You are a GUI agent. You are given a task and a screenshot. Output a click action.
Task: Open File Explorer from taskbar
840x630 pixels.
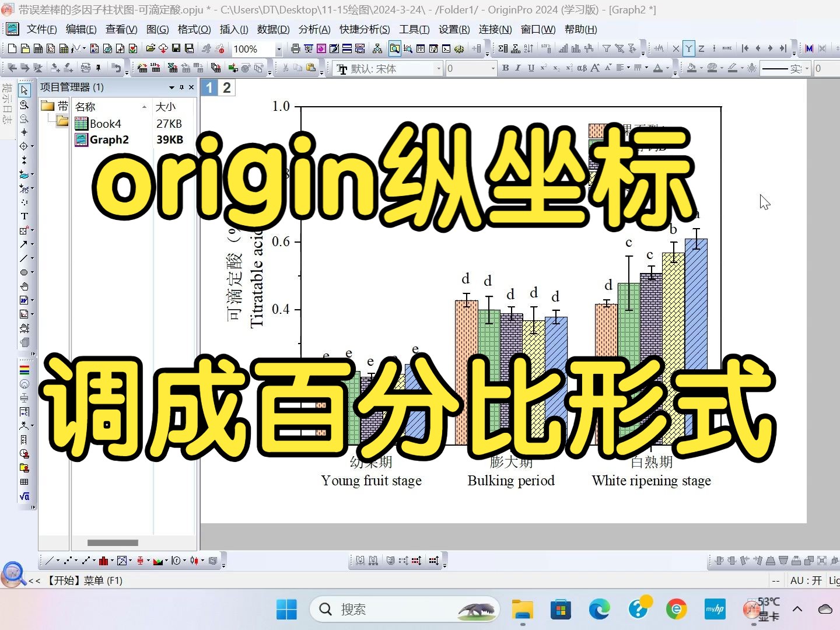click(x=523, y=610)
